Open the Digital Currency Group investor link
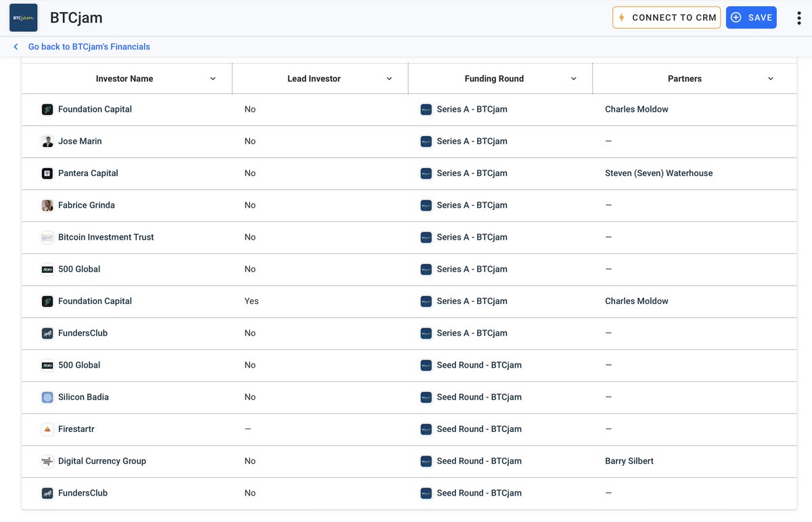Viewport: 812px width, 522px height. pyautogui.click(x=102, y=461)
